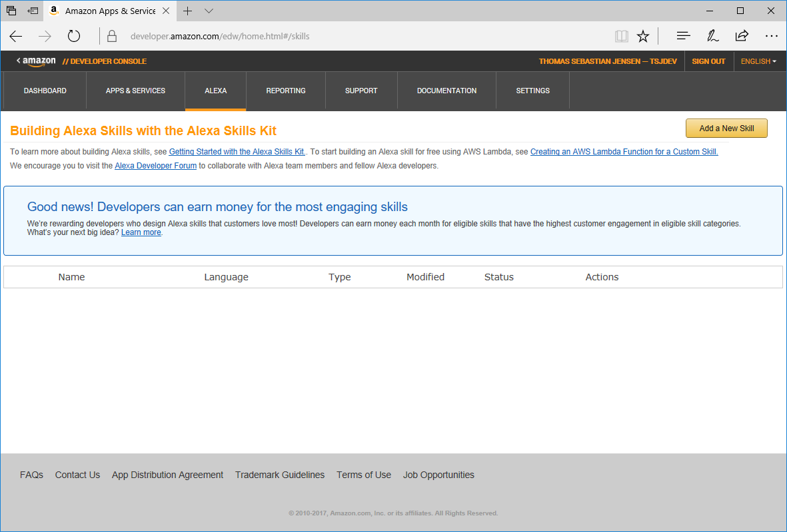This screenshot has height=532, width=787.
Task: Open the Reporting navigation tab
Action: pos(286,91)
